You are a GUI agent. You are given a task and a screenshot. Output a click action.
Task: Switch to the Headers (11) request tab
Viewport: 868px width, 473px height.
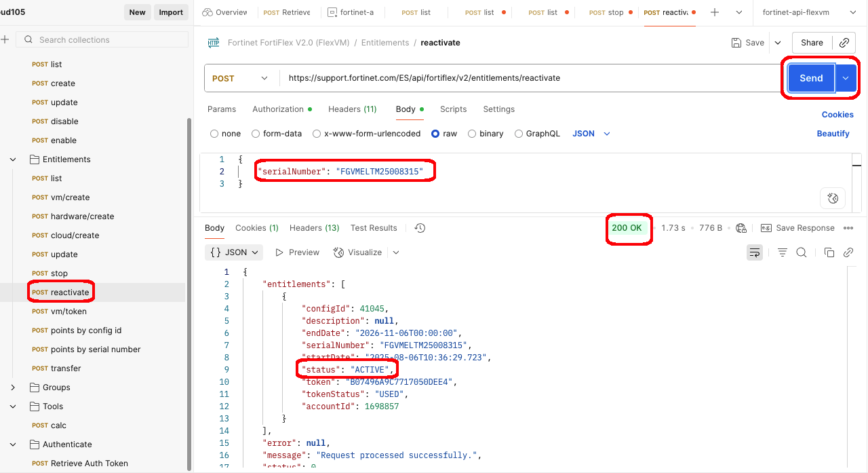[352, 109]
